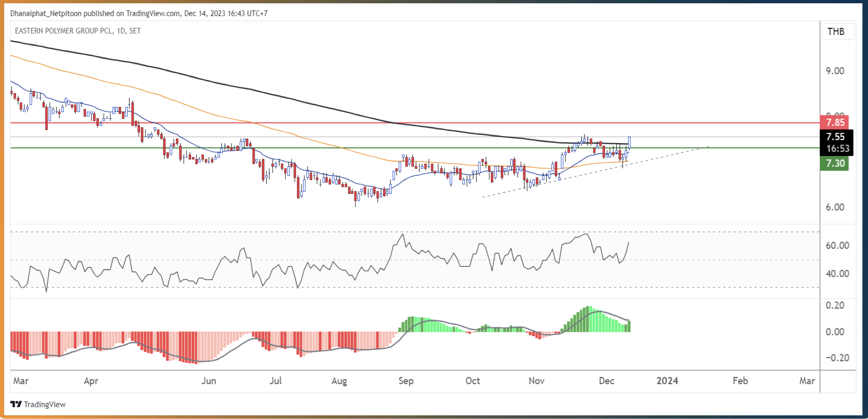Viewport: 868px width, 419px height.
Task: Click the THB currency button
Action: [x=838, y=32]
